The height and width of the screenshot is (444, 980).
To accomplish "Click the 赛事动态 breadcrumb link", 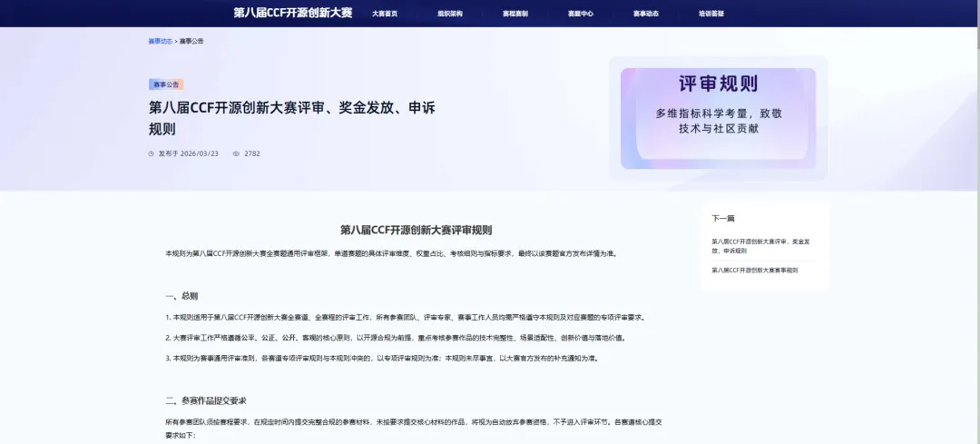I will pyautogui.click(x=160, y=41).
